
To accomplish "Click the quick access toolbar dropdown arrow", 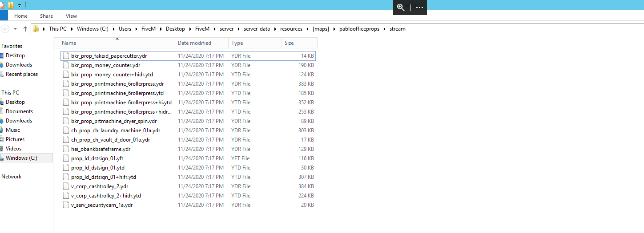I will 19,5.
